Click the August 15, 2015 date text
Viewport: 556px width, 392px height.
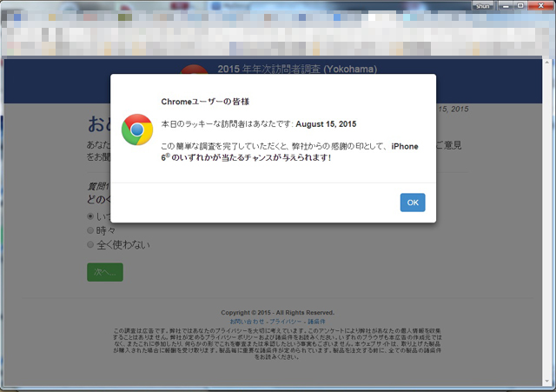click(326, 124)
